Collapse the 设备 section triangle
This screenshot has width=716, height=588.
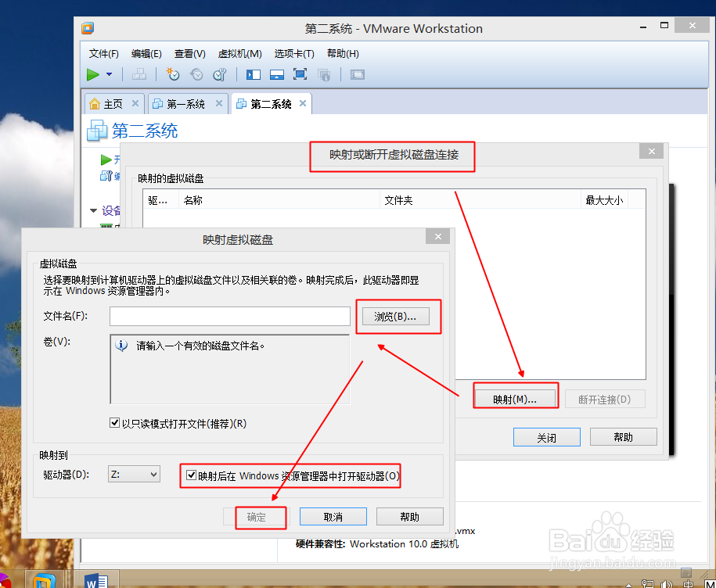click(x=93, y=210)
